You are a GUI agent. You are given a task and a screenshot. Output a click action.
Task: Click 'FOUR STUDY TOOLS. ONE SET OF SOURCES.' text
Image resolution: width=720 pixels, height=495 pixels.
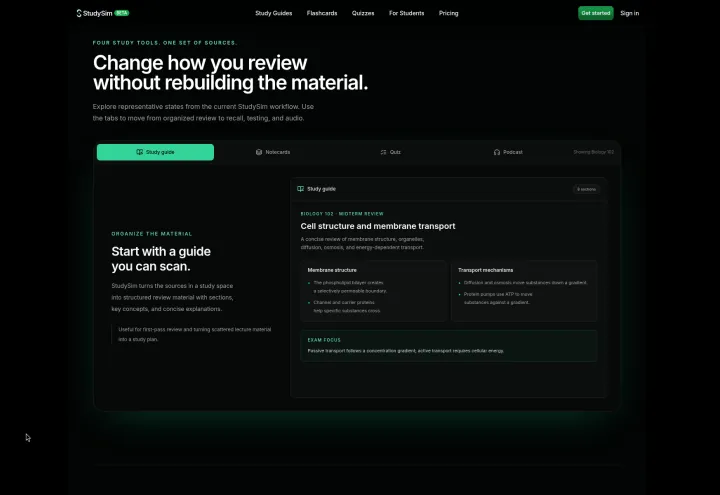point(165,43)
